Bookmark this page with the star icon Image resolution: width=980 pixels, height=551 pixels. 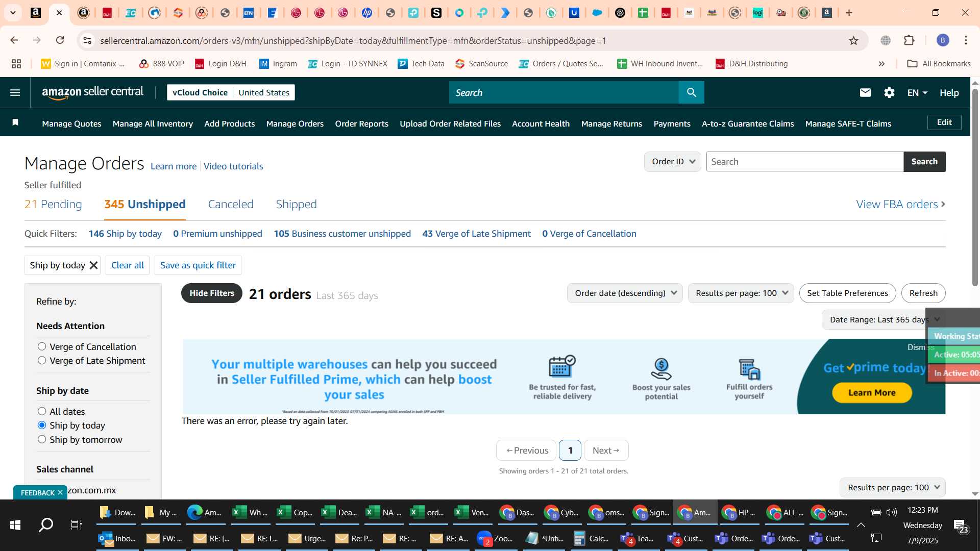point(853,40)
